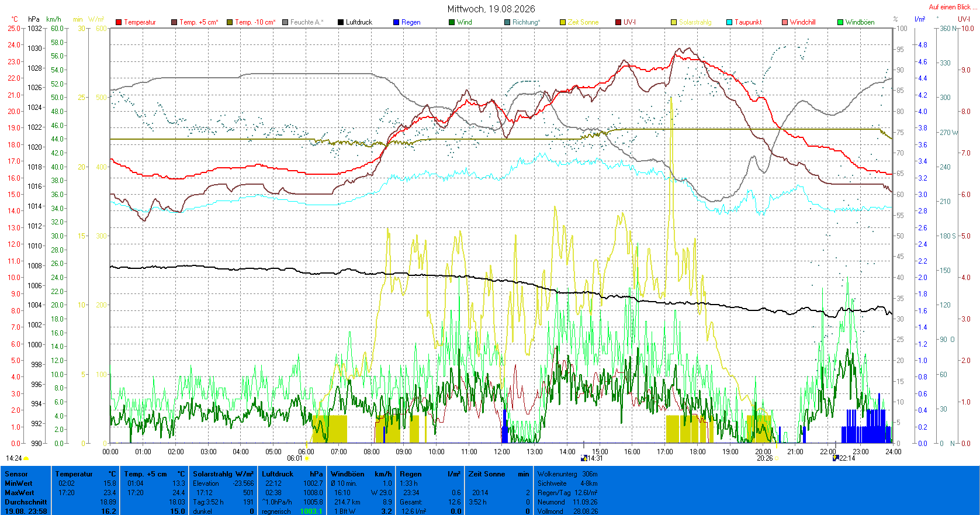980x515 pixels.
Task: Click the '18:00' time axis label
Action: (698, 452)
